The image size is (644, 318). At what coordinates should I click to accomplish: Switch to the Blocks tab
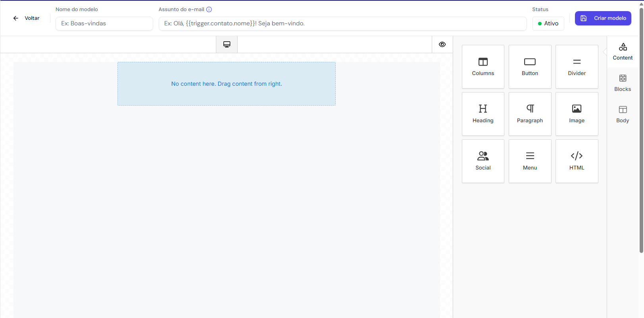[623, 83]
